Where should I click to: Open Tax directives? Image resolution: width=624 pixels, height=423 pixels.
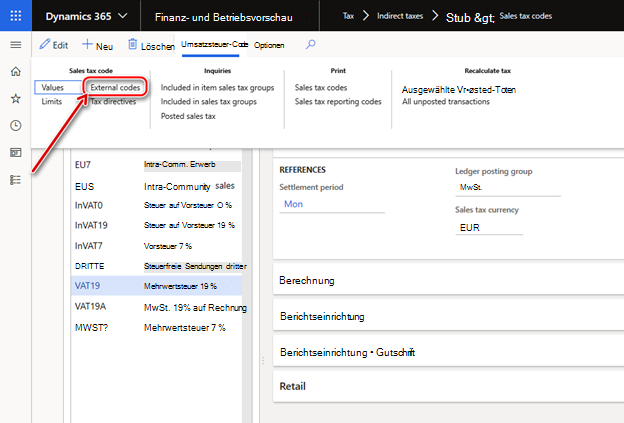(113, 101)
